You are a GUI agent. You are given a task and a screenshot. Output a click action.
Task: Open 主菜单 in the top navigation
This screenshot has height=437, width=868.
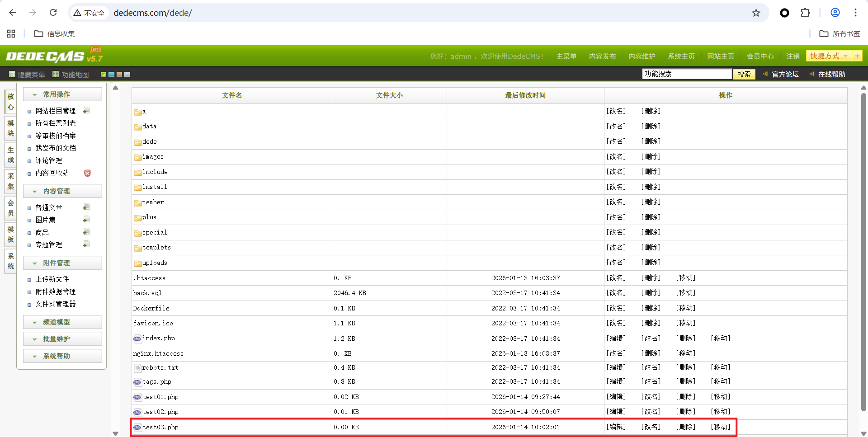566,56
